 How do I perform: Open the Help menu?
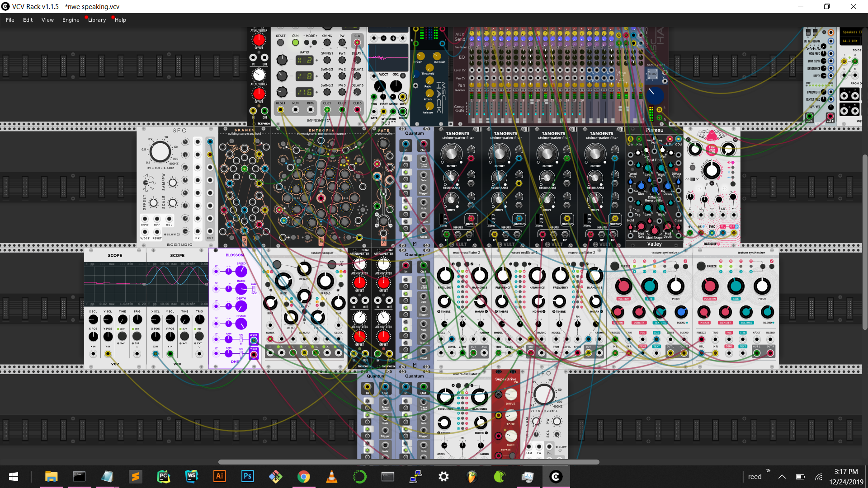(x=120, y=20)
